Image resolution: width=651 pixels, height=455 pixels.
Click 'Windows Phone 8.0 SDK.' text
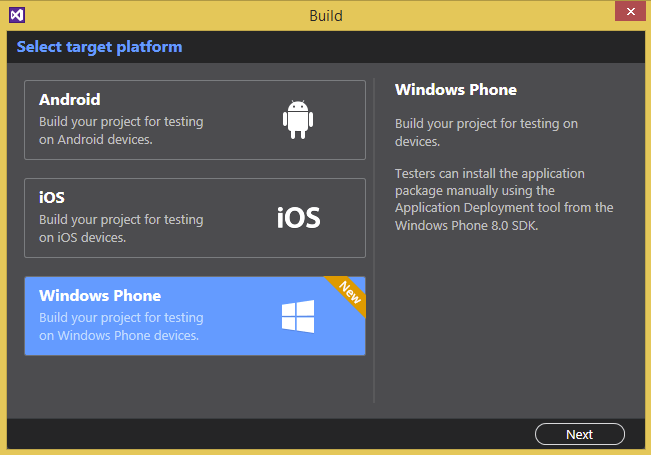pyautogui.click(x=467, y=225)
